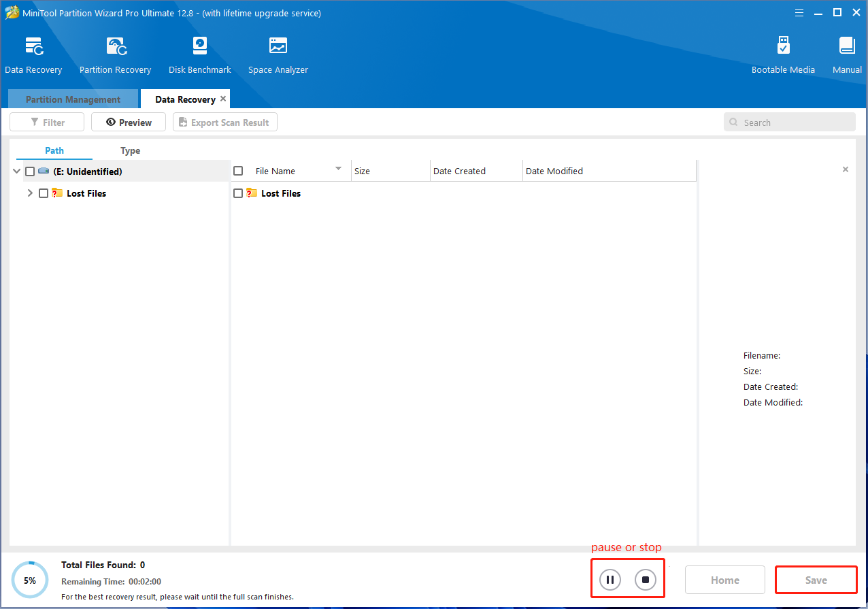Expand the Lost Files tree node
The image size is (868, 609).
[30, 193]
